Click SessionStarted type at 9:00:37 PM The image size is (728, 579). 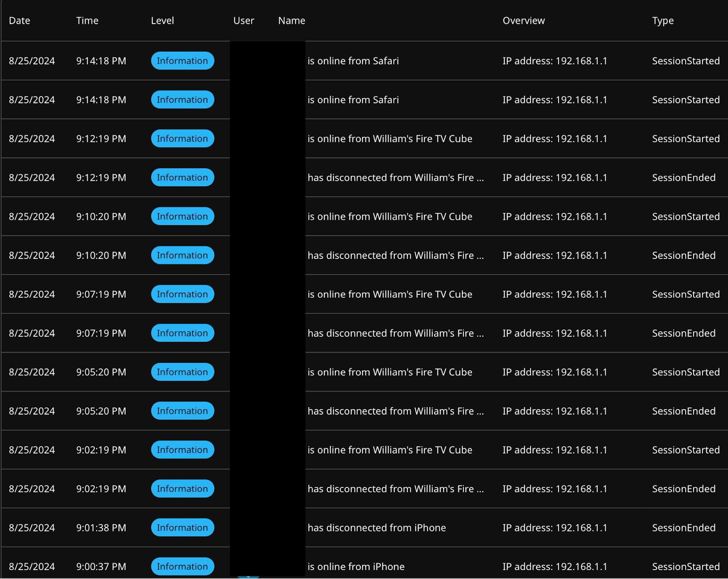686,566
